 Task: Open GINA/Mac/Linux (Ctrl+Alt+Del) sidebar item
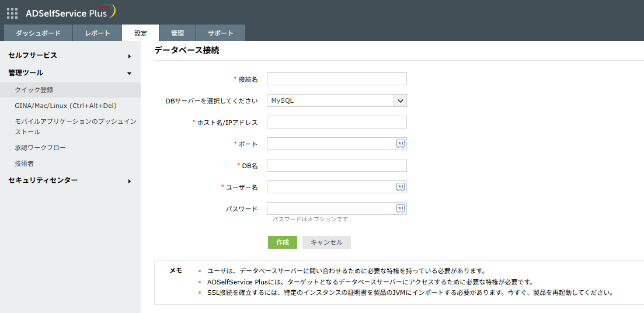point(65,106)
